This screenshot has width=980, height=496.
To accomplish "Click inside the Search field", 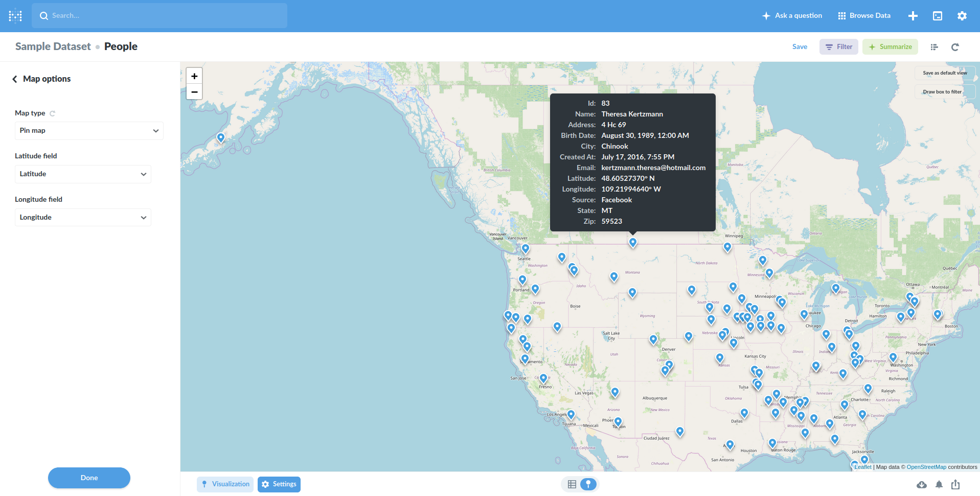I will coord(159,15).
